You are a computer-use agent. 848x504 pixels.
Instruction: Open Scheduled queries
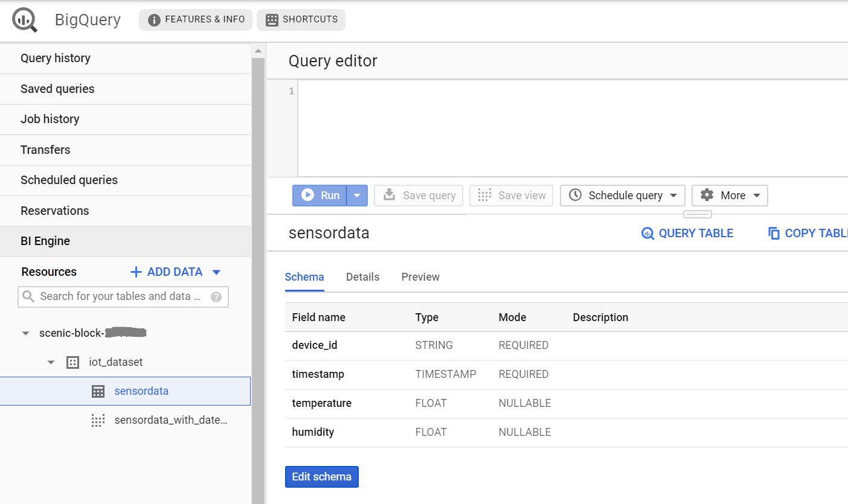[x=125, y=180]
